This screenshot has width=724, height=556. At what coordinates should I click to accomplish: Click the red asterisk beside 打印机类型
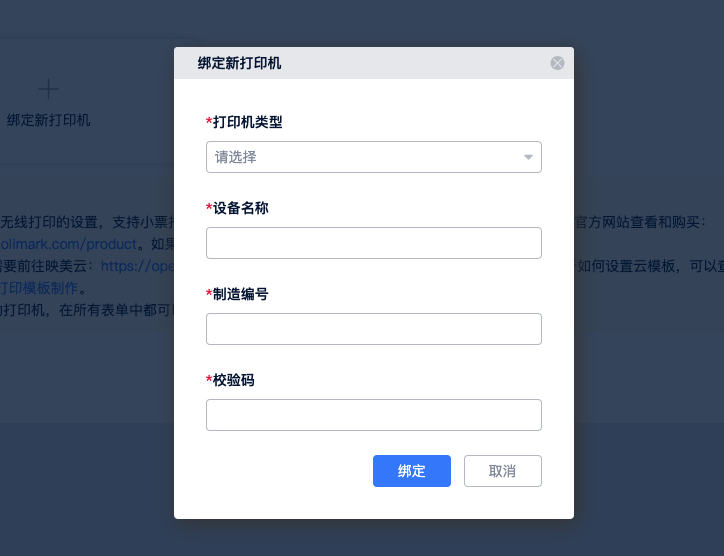(x=209, y=121)
